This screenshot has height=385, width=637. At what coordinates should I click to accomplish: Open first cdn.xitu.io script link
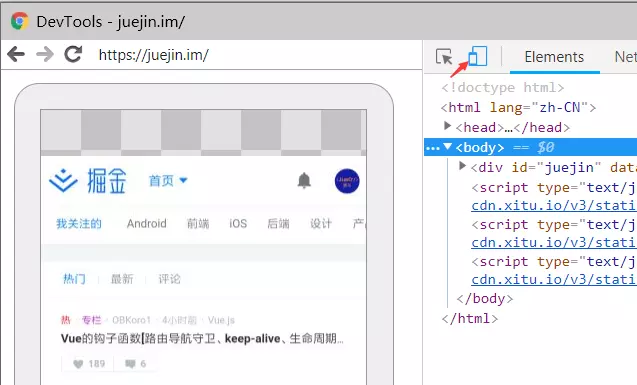[x=554, y=205]
